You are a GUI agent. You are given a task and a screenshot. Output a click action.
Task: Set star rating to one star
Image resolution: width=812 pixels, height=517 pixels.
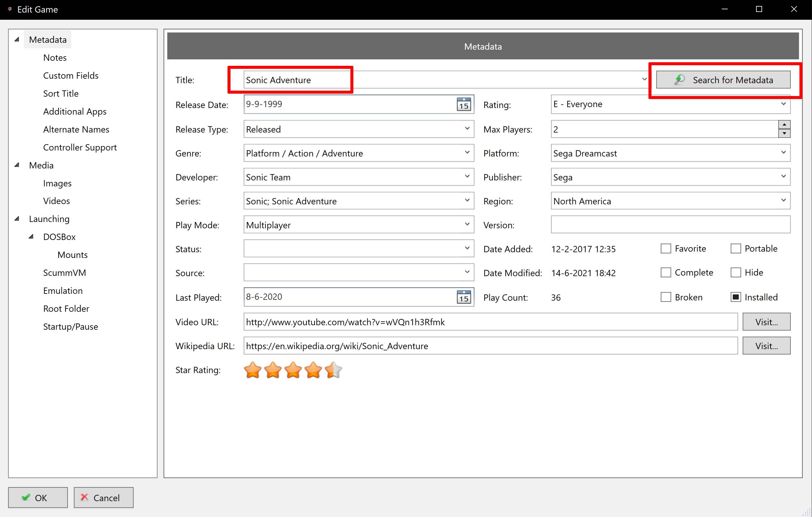coord(253,370)
